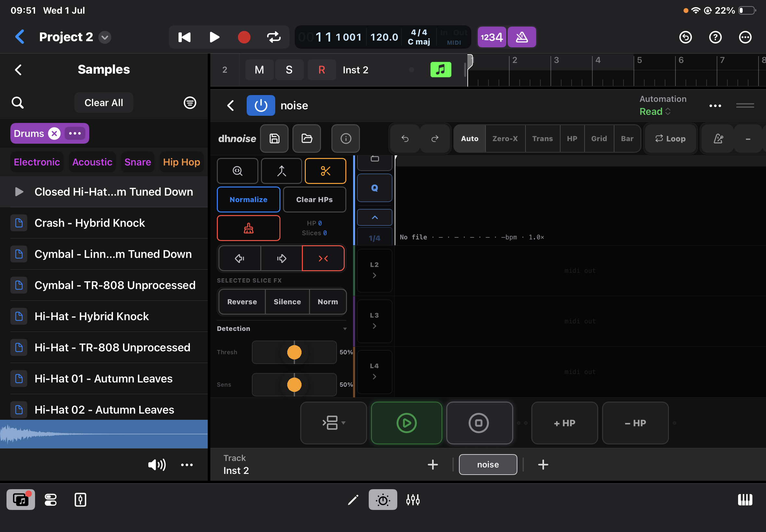Click the Reverse slice FX button
Viewport: 766px width, 532px height.
click(242, 302)
